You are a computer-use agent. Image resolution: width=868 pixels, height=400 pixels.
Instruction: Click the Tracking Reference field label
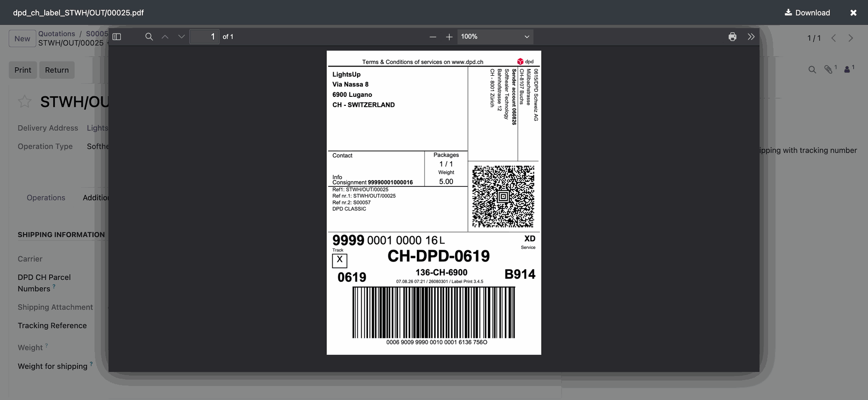point(52,326)
